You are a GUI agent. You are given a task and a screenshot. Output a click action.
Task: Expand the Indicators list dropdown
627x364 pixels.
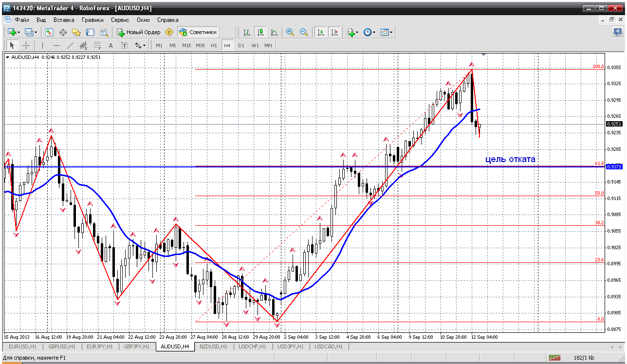(357, 32)
